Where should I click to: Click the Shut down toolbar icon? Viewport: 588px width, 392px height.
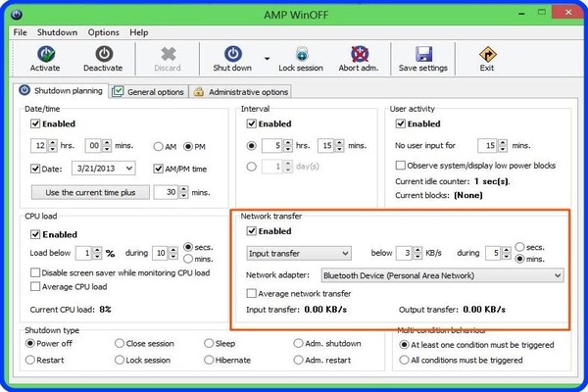tap(233, 55)
